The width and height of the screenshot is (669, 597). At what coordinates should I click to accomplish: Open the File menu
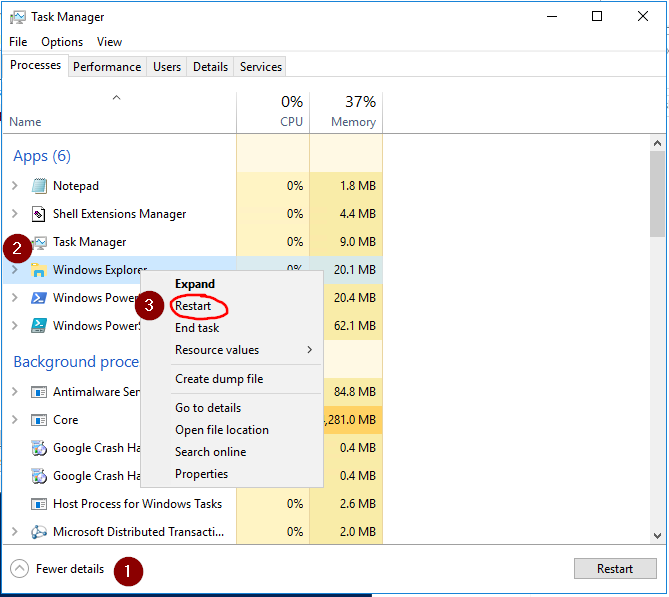(x=18, y=42)
